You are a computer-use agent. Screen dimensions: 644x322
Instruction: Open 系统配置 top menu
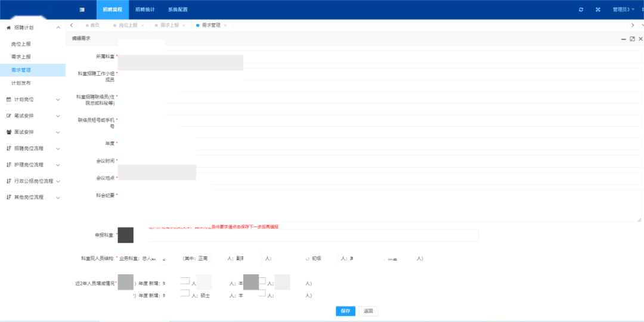pos(178,10)
